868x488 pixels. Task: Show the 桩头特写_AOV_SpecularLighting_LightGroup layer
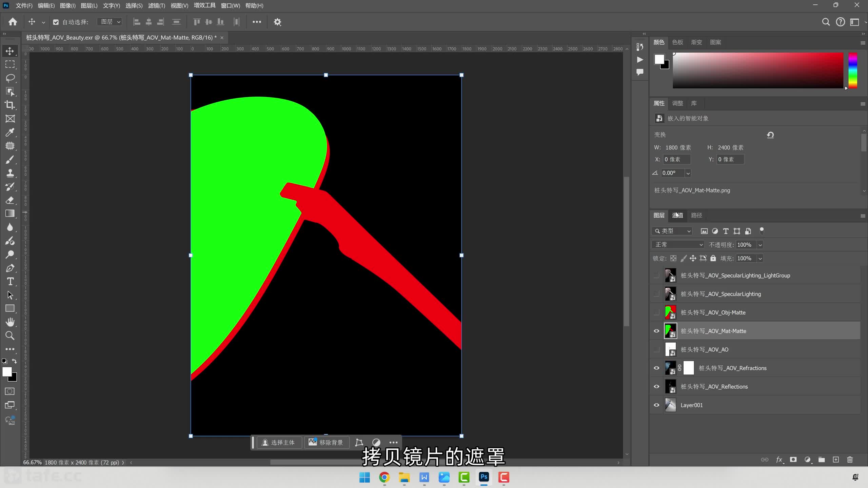pos(656,276)
